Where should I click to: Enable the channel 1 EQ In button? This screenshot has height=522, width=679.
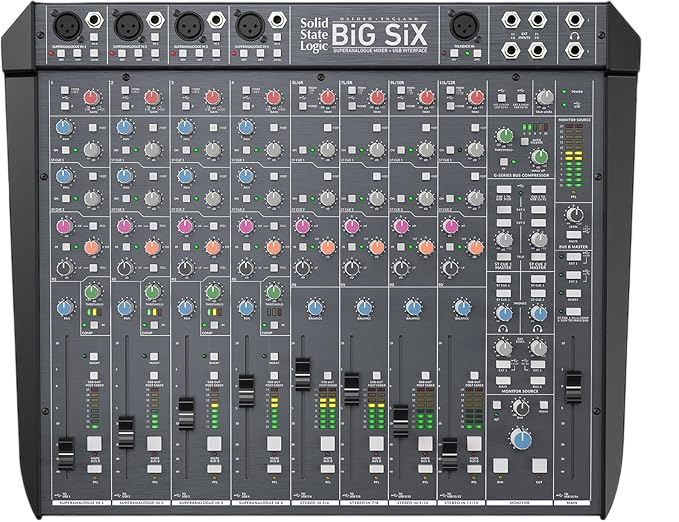click(66, 246)
